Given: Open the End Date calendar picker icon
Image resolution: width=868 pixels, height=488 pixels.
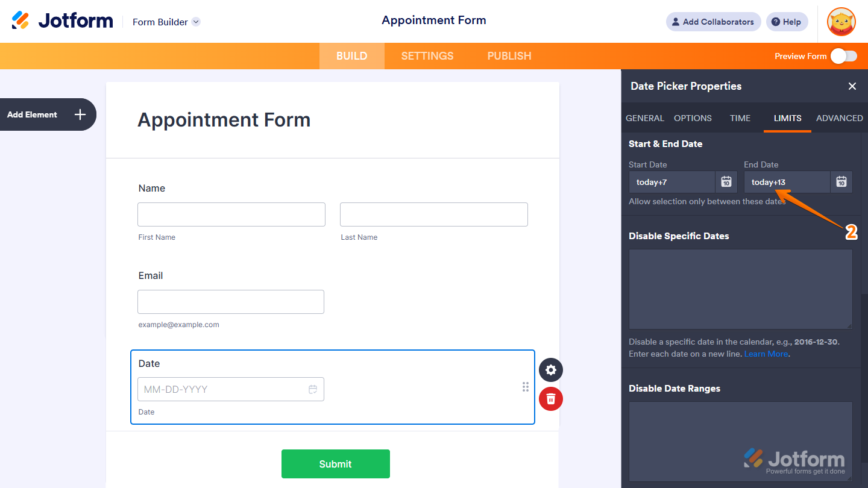Looking at the screenshot, I should pos(841,181).
